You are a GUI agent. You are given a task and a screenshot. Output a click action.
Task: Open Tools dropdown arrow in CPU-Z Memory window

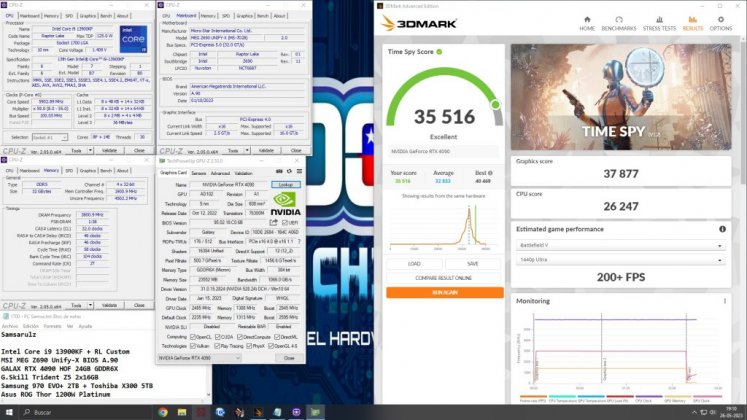click(90, 305)
